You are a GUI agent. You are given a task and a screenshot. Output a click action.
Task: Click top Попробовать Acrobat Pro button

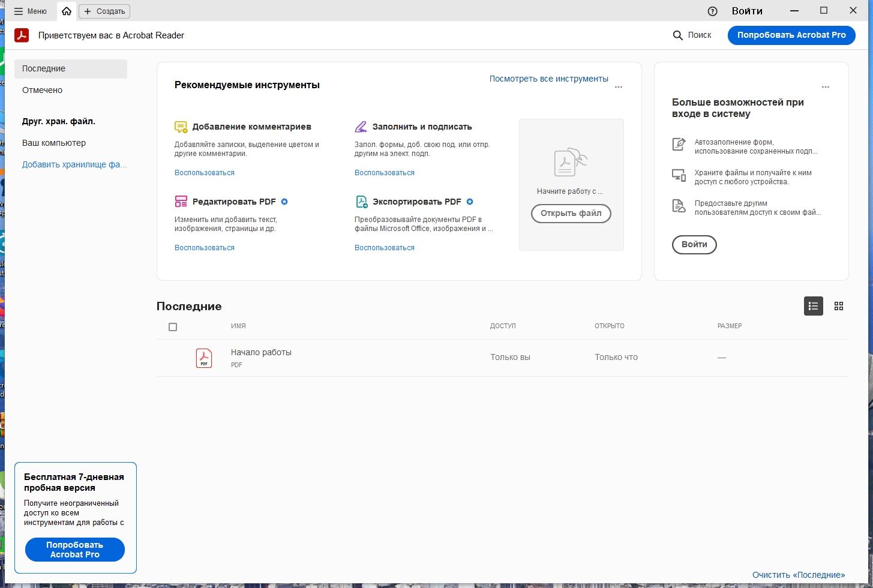(x=791, y=35)
